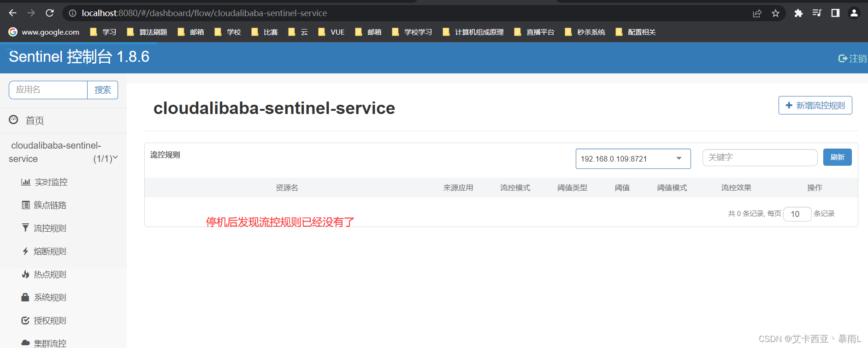Viewport: 868px width, 348px height.
Task: Click the bar chart icon beside 实时监控
Action: tap(26, 182)
